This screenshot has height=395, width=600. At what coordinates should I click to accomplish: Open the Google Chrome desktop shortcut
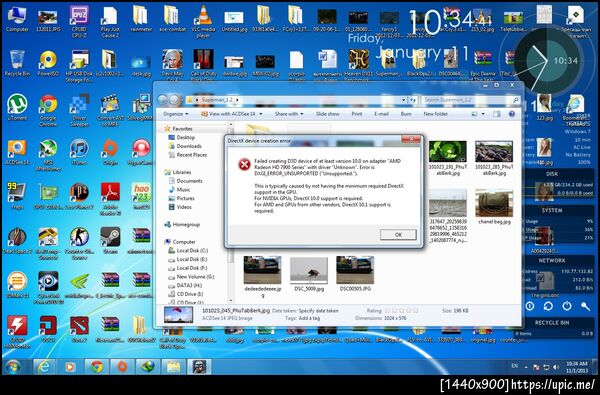[x=48, y=111]
